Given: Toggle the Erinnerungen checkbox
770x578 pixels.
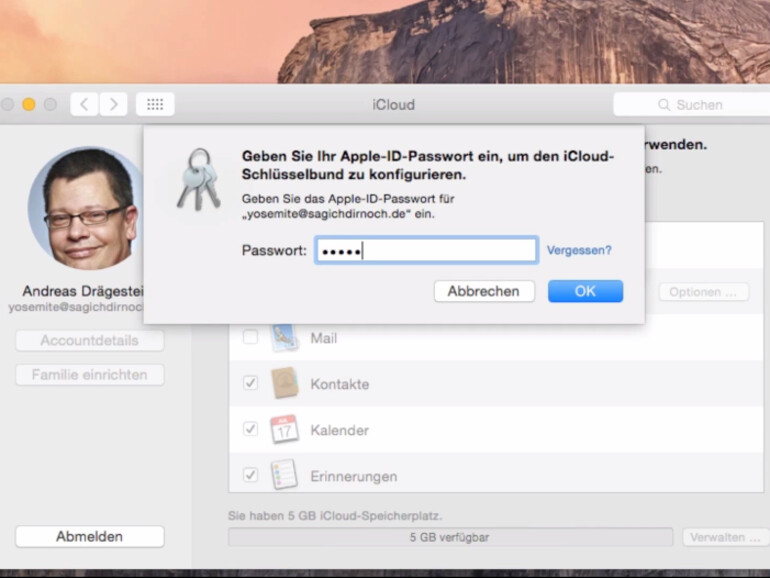Looking at the screenshot, I should (x=250, y=475).
